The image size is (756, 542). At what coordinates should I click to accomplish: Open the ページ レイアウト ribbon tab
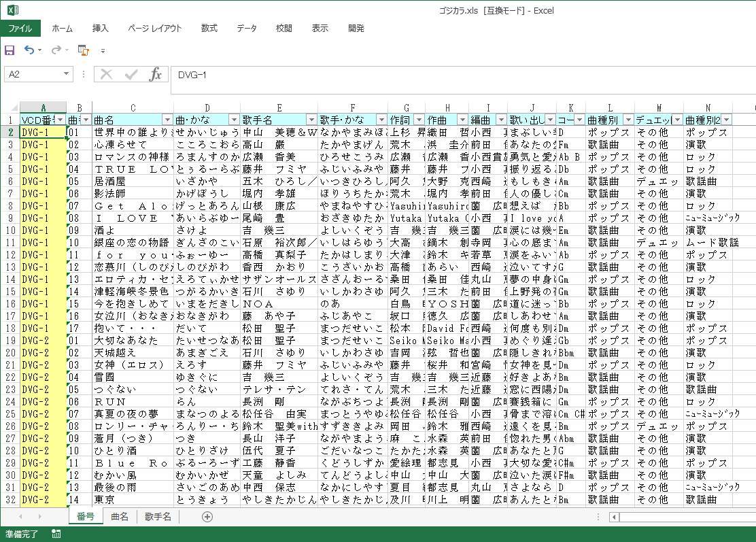tap(155, 29)
